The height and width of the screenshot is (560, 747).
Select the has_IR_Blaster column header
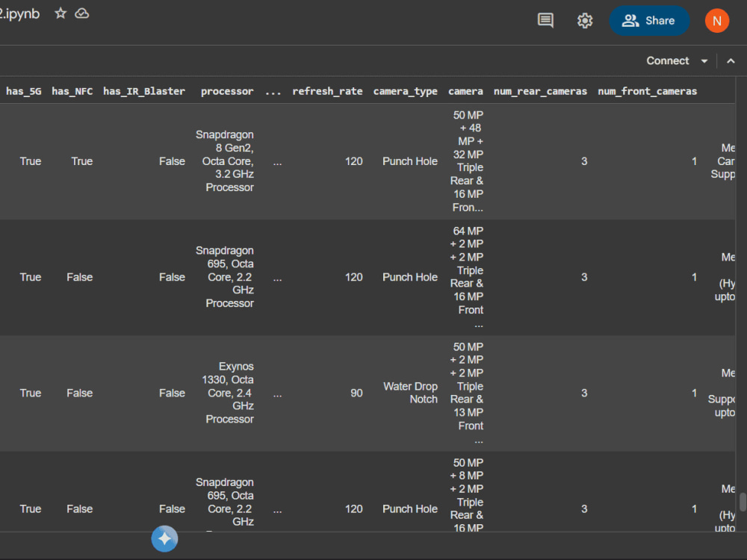pyautogui.click(x=144, y=91)
